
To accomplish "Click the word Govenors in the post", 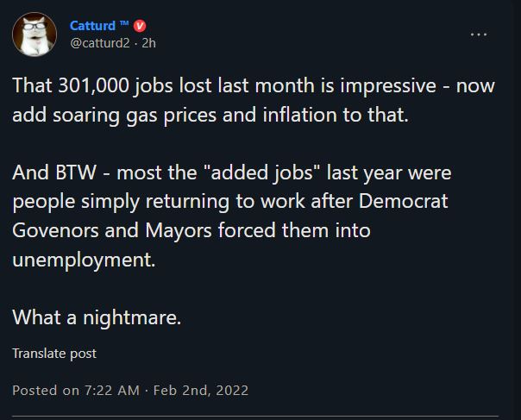I will [55, 230].
